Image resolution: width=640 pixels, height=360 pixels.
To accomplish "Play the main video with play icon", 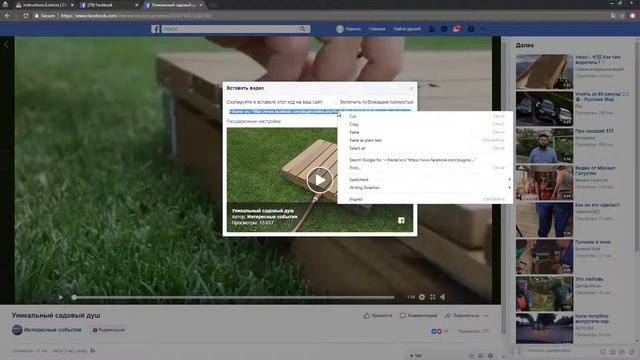I will click(60, 298).
